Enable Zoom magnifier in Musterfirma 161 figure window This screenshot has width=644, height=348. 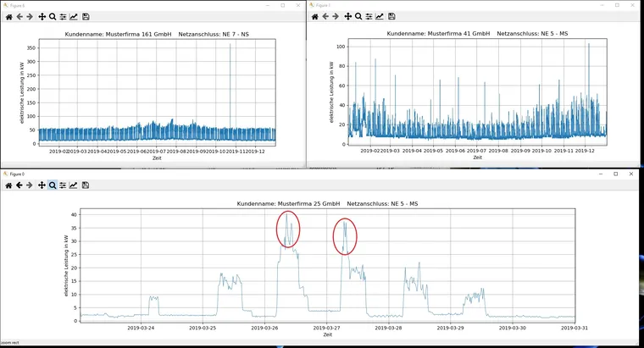(x=53, y=16)
